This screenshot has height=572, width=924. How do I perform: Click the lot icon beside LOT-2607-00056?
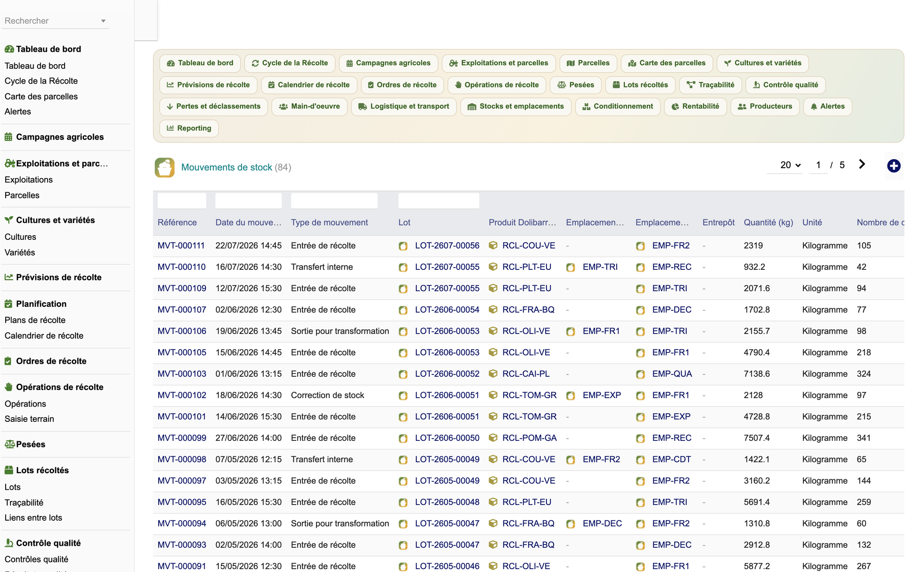pos(403,246)
